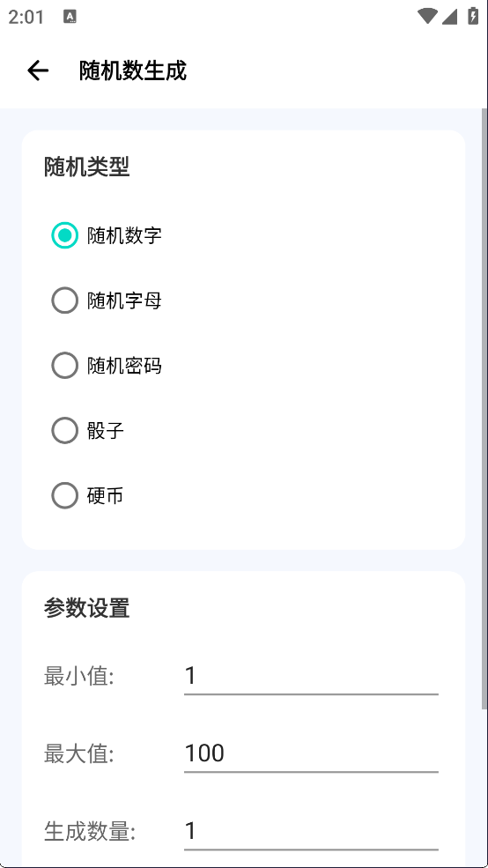Tap the 随机类型 section header
The height and width of the screenshot is (868, 488).
[87, 167]
